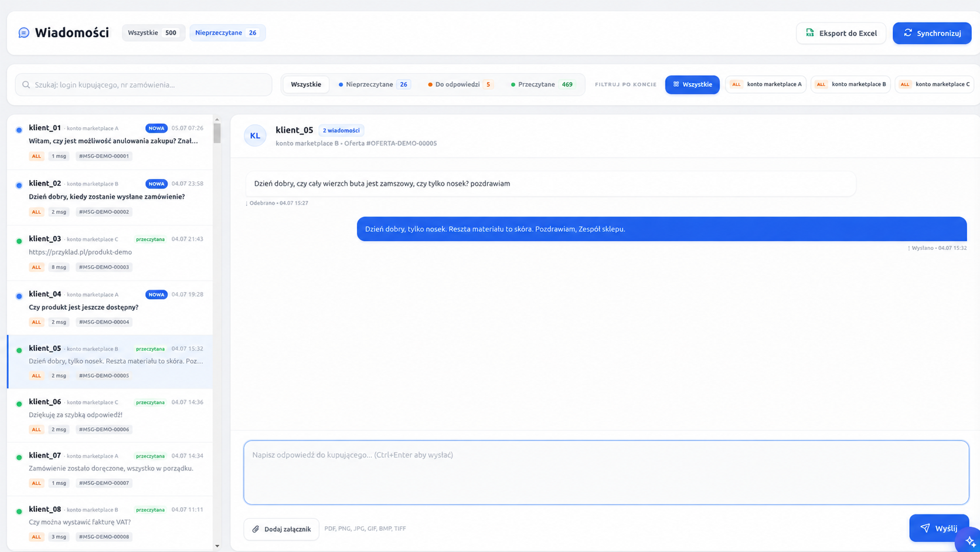The width and height of the screenshot is (980, 552).
Task: Click the down arrow of the message list scrollbar
Action: [217, 546]
